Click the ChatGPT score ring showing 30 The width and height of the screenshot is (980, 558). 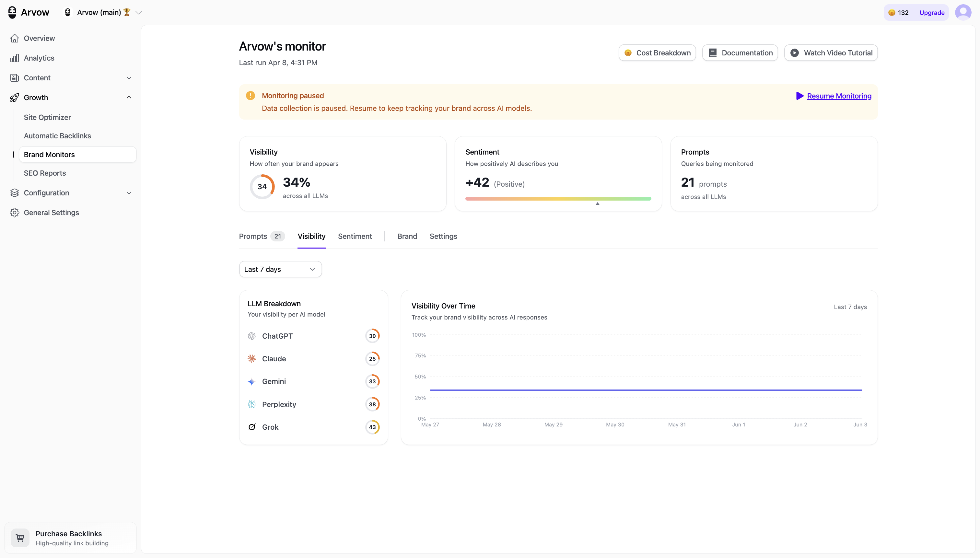coord(372,336)
